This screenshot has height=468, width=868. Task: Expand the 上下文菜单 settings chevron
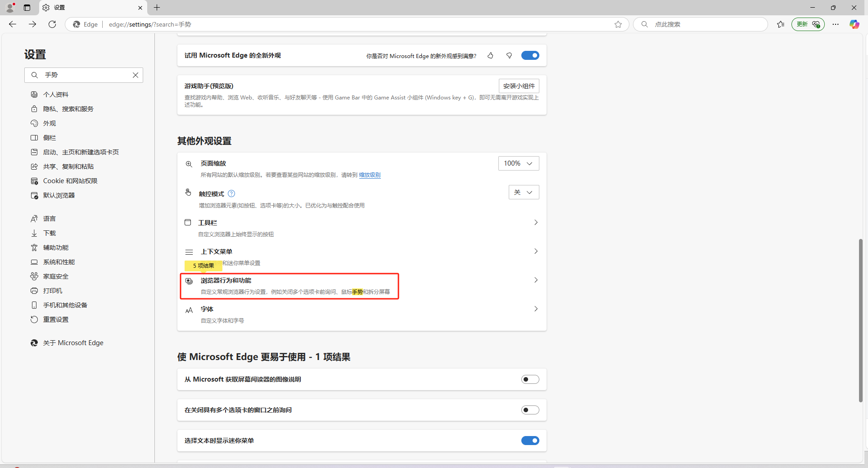point(536,251)
